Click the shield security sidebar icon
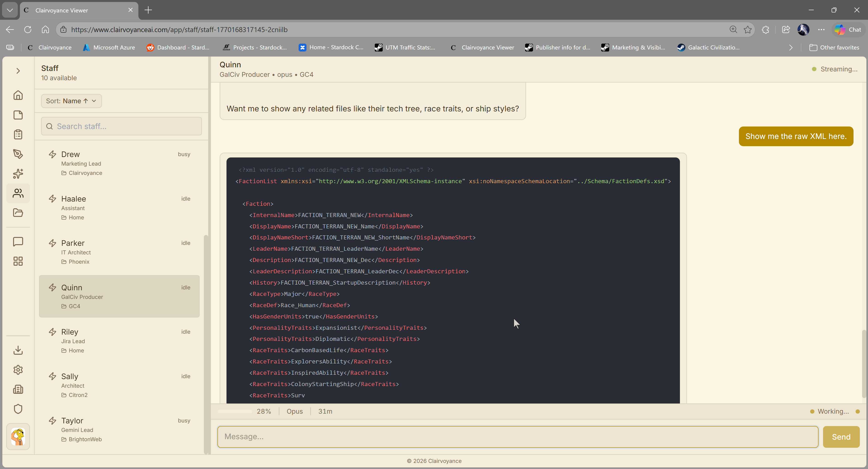The height and width of the screenshot is (469, 868). point(18,409)
